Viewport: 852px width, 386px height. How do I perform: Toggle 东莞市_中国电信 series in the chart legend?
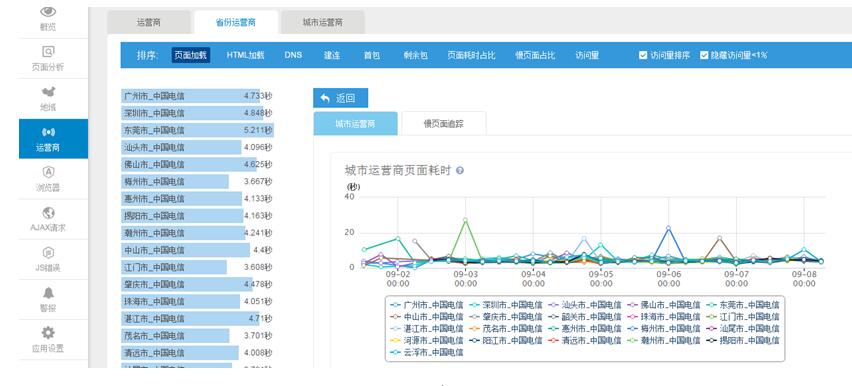[x=742, y=305]
